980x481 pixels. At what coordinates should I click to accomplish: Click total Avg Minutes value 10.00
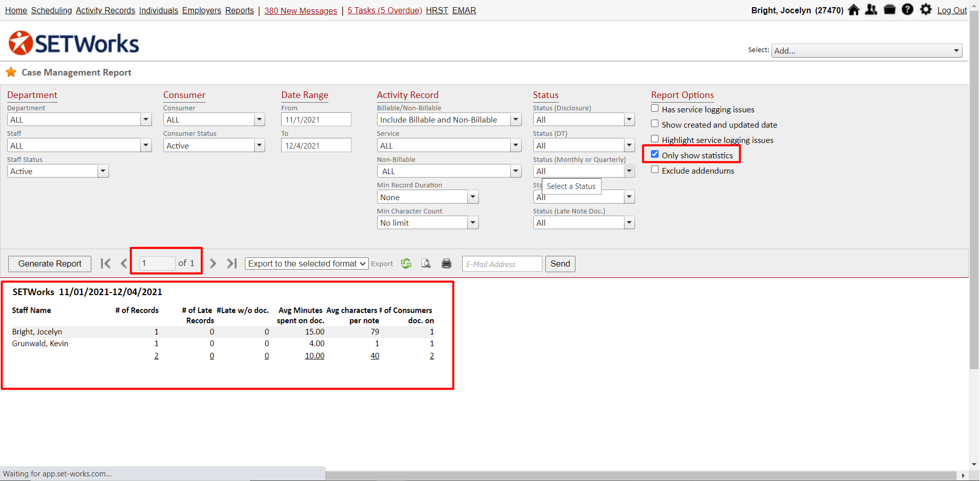[315, 356]
